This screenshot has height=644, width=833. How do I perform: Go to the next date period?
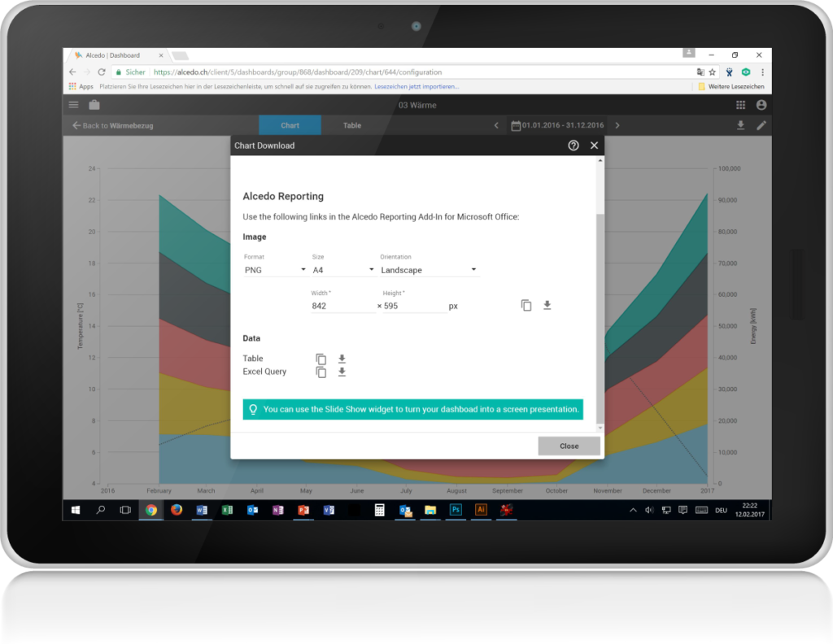coord(617,125)
